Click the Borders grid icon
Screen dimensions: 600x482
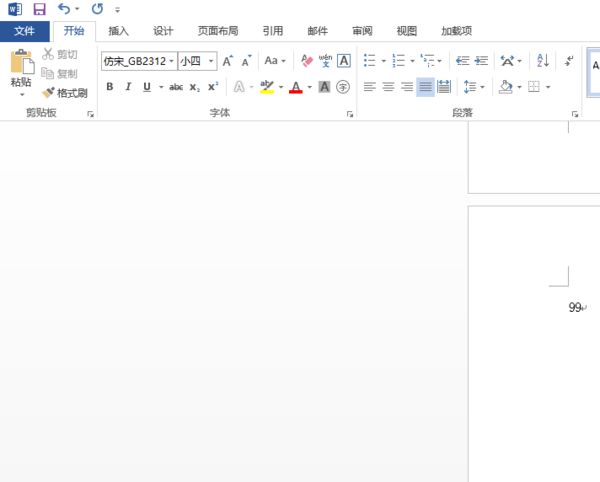[534, 87]
